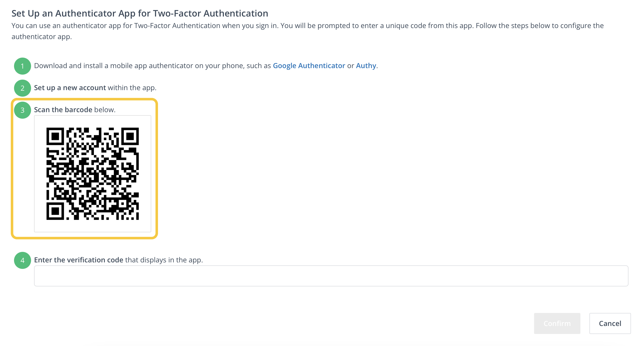
Task: Click the top-left QR finder square
Action: tap(55, 136)
